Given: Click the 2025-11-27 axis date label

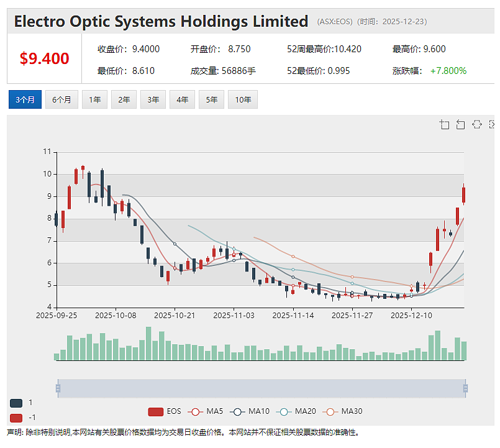Looking at the screenshot, I should pyautogui.click(x=352, y=315).
